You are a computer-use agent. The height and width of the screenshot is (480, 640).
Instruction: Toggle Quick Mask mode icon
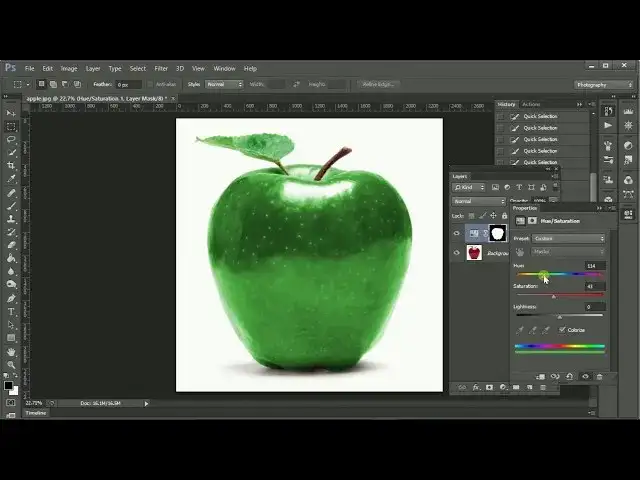[x=11, y=403]
